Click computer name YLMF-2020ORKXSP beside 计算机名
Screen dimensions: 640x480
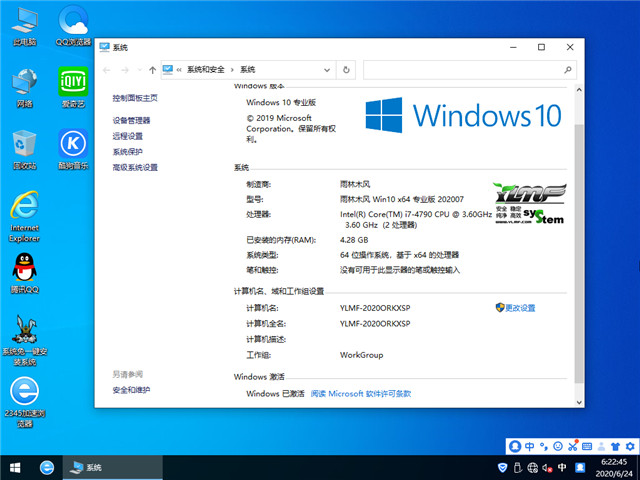(x=375, y=308)
